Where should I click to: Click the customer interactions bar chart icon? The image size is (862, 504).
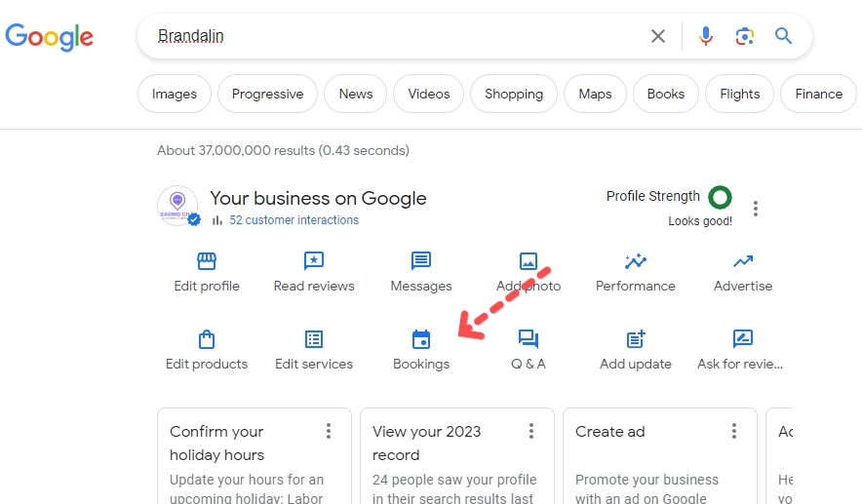(217, 220)
